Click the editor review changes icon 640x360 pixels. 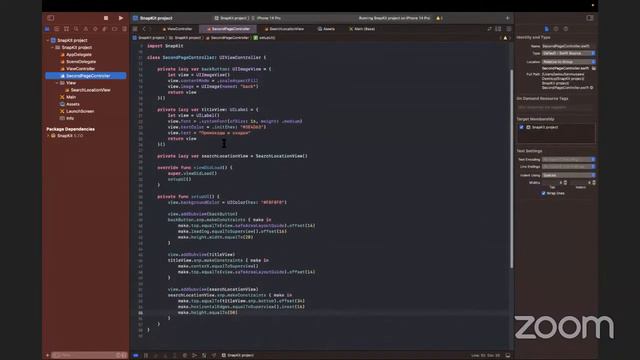[x=489, y=29]
